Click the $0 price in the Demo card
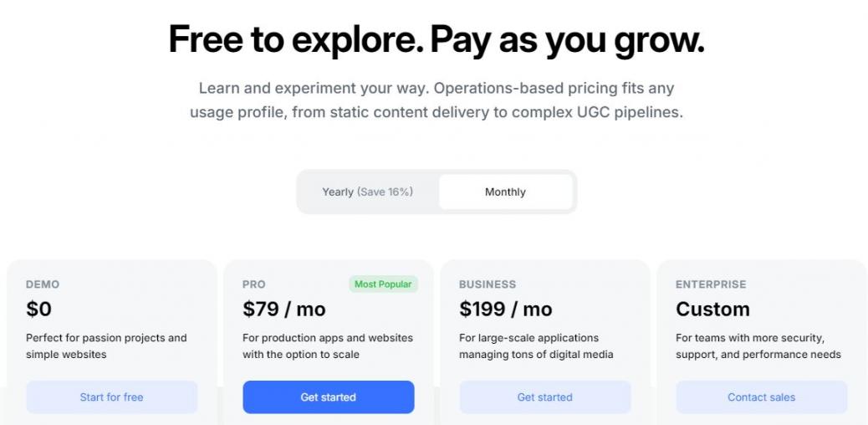The width and height of the screenshot is (868, 425). pyautogui.click(x=39, y=310)
